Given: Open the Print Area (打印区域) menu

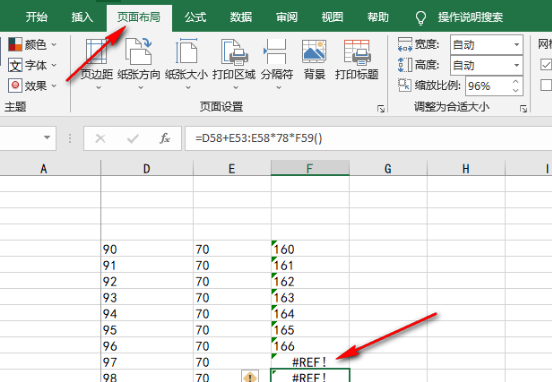Looking at the screenshot, I should click(234, 63).
